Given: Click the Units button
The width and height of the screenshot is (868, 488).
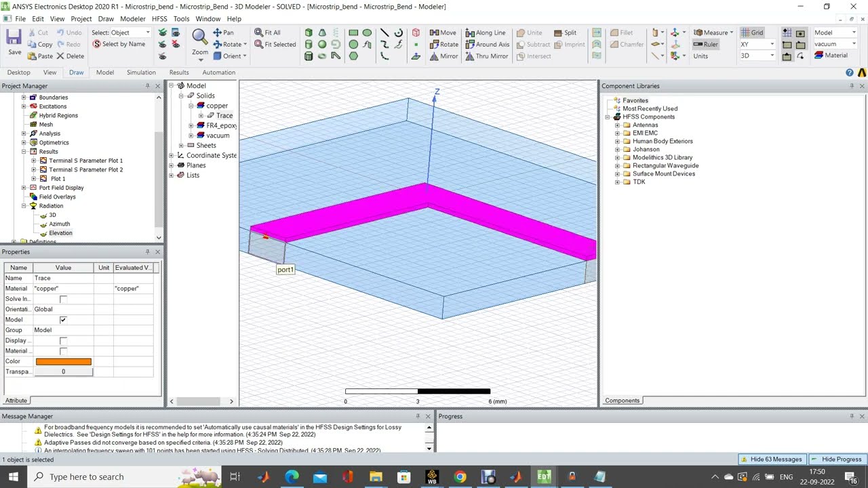Looking at the screenshot, I should coord(701,56).
